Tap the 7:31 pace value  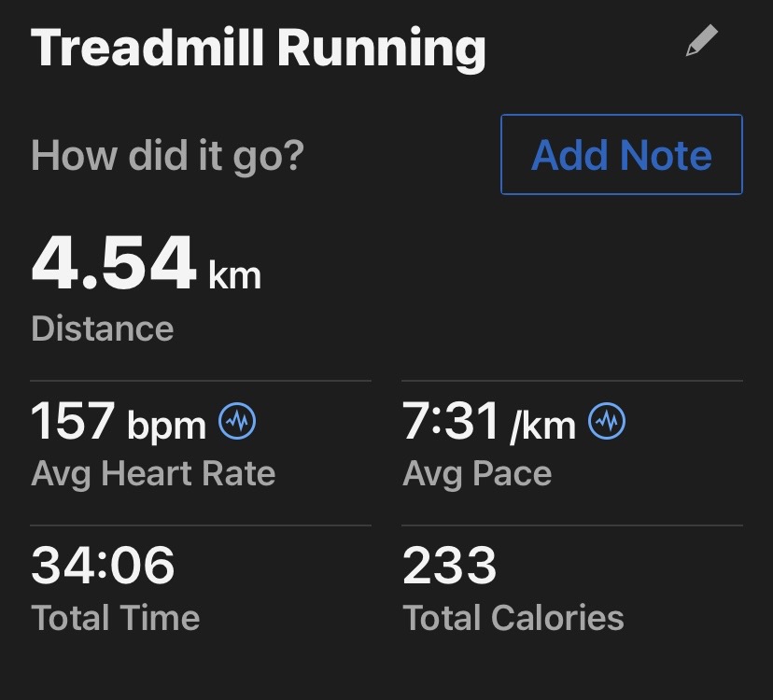(451, 423)
